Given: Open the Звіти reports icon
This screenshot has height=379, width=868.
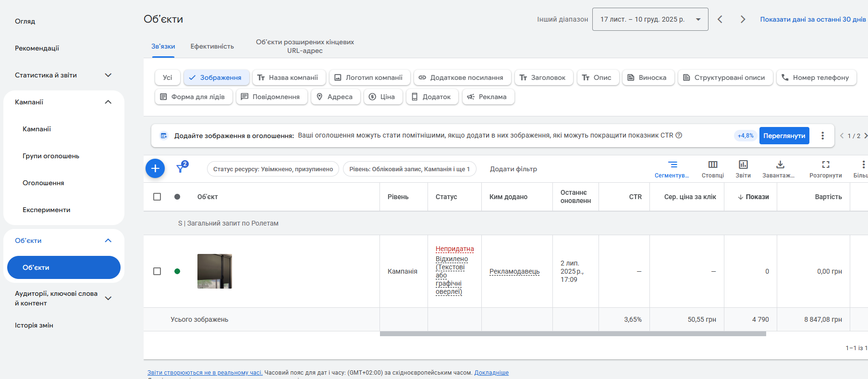Looking at the screenshot, I should 743,165.
